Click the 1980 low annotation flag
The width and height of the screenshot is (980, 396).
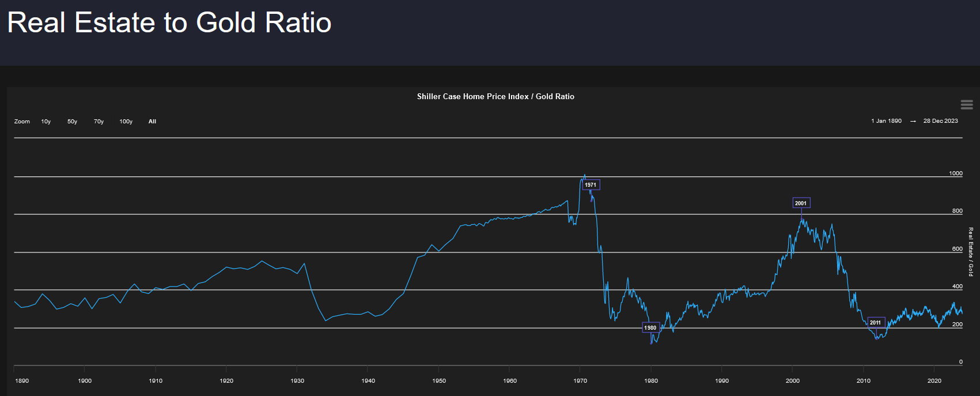[x=650, y=327]
